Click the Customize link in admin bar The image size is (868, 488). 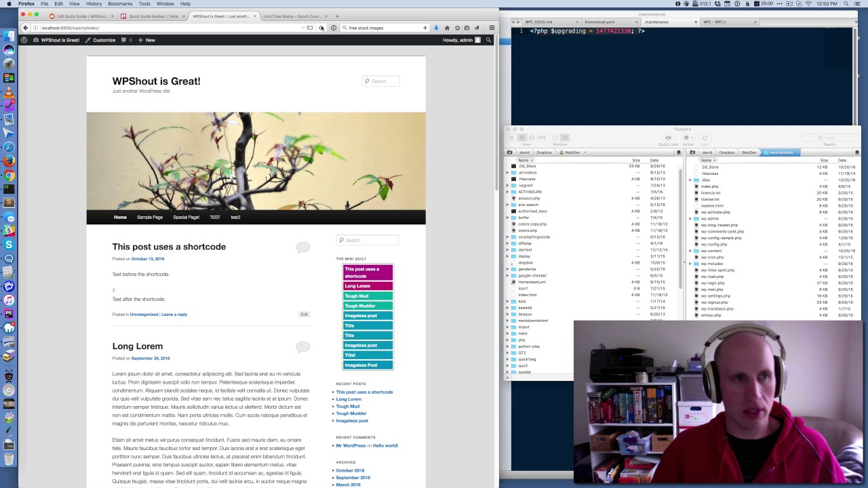click(x=100, y=40)
